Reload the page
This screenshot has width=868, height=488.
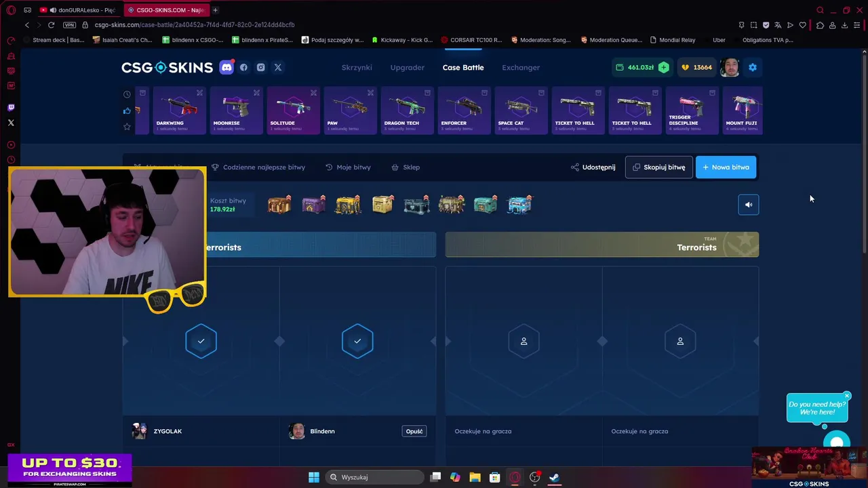pos(51,25)
